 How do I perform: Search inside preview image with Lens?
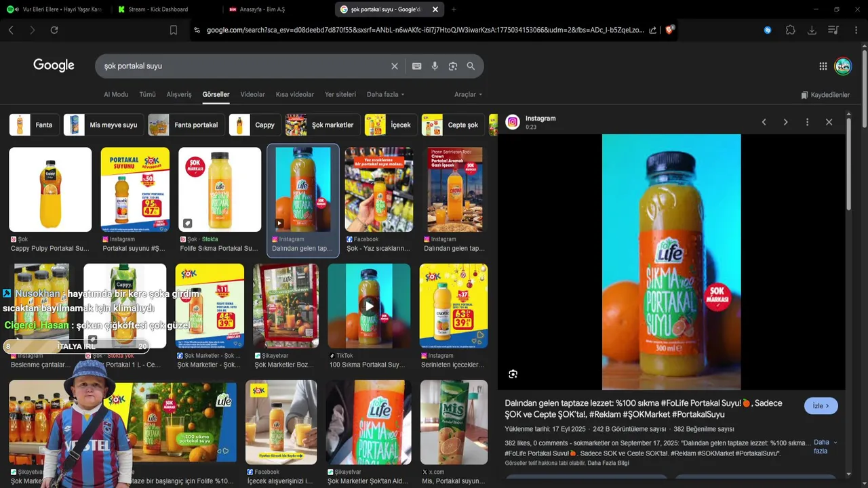(x=513, y=374)
